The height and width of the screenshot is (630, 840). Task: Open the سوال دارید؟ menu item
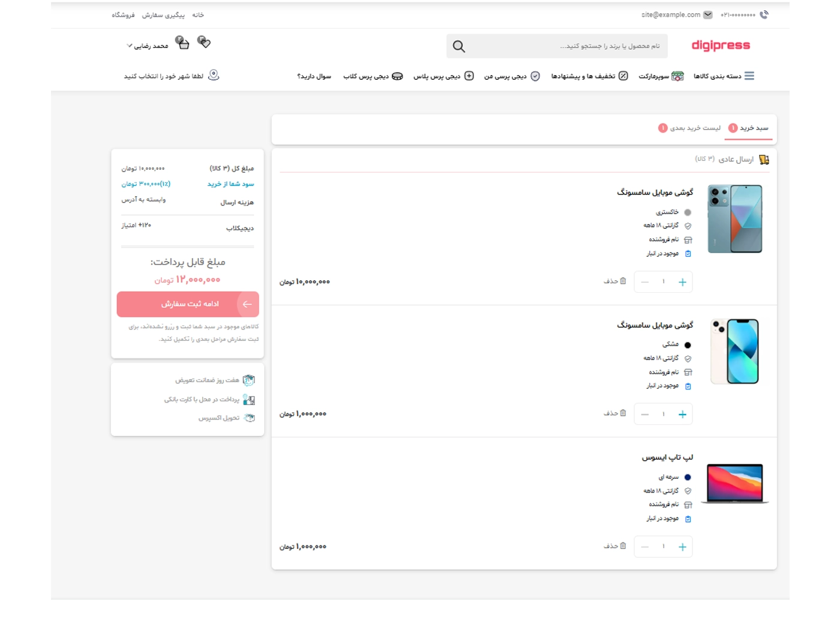[314, 76]
